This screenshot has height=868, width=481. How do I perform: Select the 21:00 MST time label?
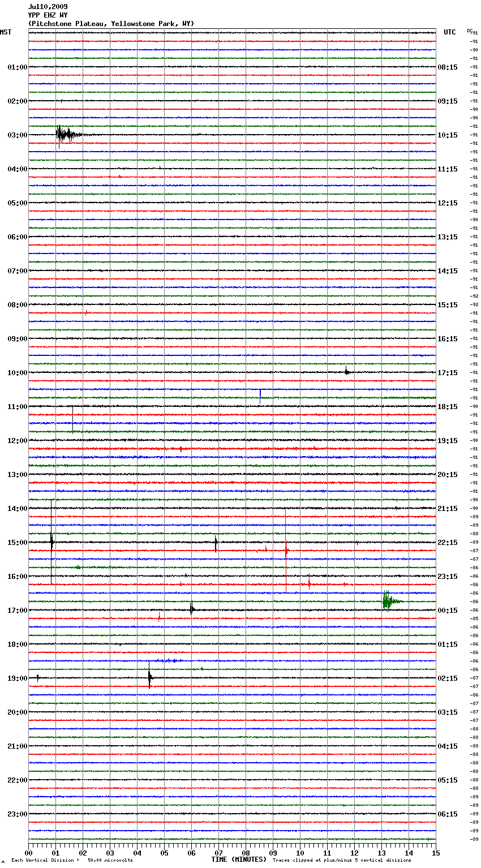tap(18, 746)
